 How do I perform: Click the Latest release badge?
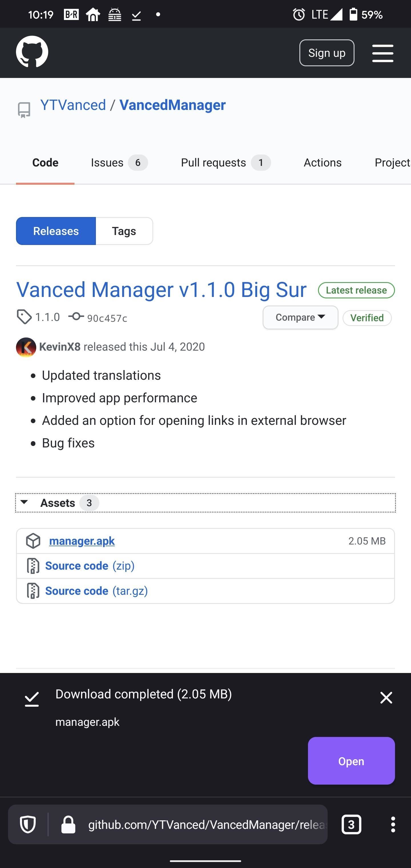click(x=356, y=290)
